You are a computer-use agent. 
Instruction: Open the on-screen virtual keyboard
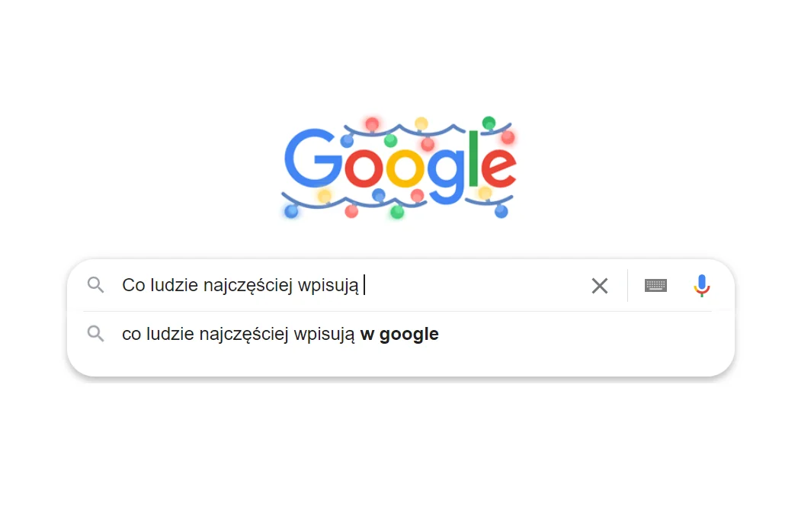coord(655,285)
